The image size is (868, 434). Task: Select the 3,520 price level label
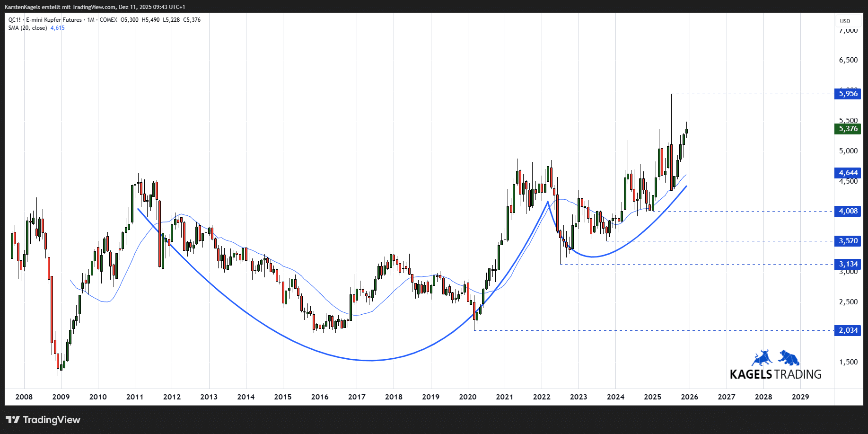[848, 241]
